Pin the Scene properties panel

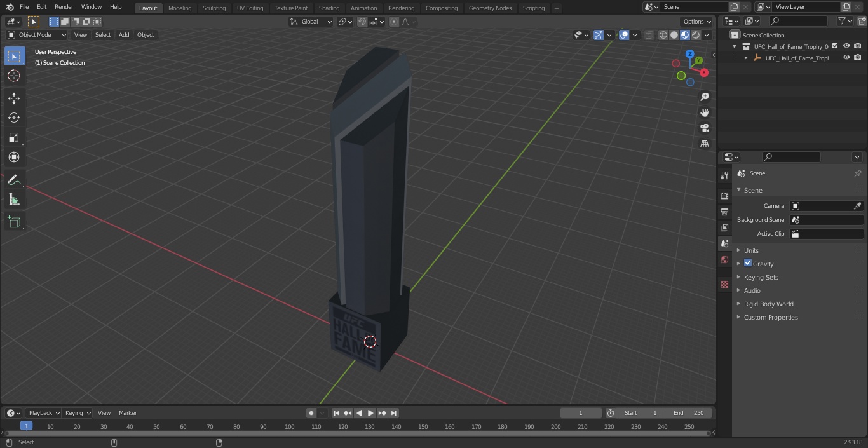coord(857,173)
